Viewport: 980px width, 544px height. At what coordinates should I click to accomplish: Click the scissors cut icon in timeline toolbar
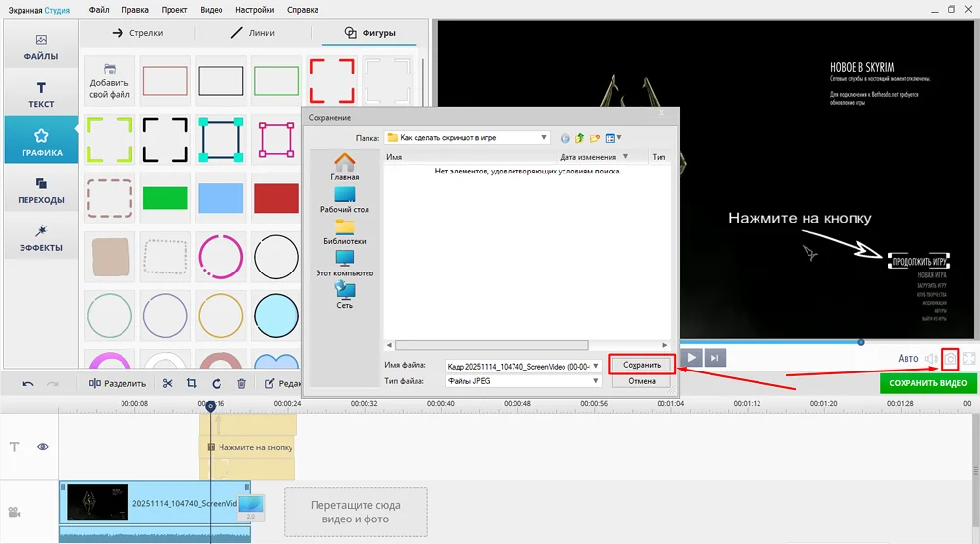click(x=168, y=383)
